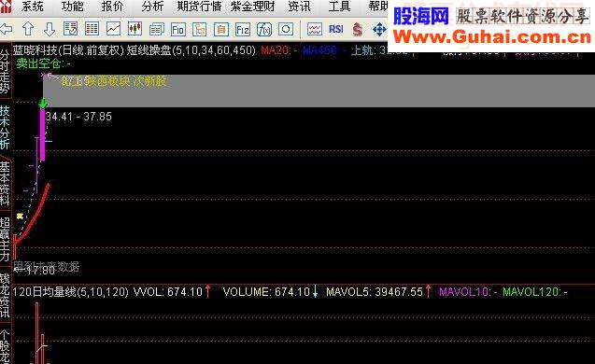Click the red MA20 label
This screenshot has width=595, height=364.
[x=279, y=50]
